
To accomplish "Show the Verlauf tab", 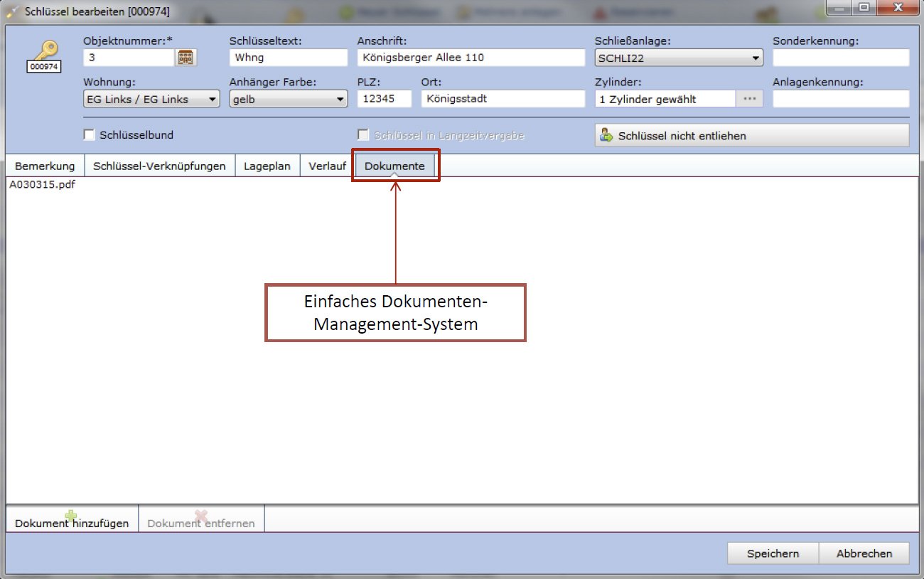I will [x=327, y=166].
